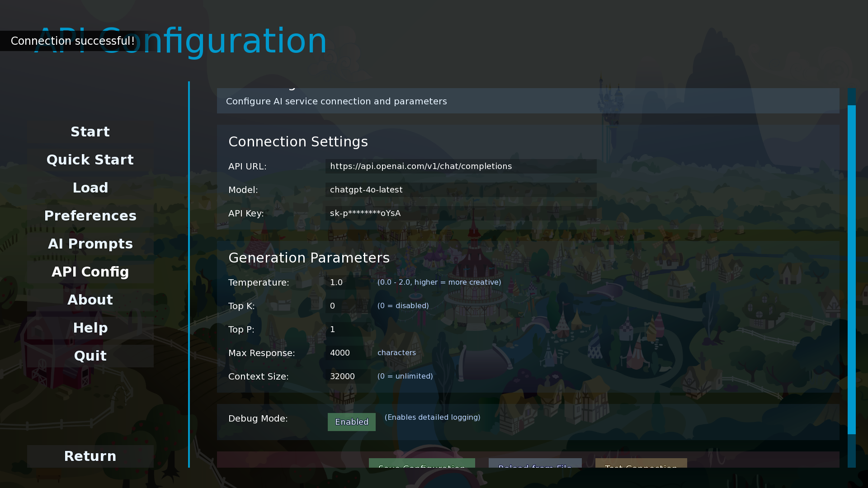
Task: Click the API Key field
Action: pyautogui.click(x=460, y=213)
